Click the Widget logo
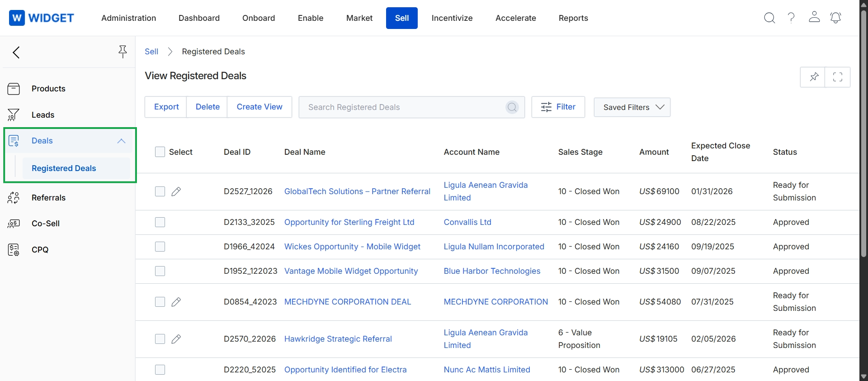868x381 pixels. point(42,18)
